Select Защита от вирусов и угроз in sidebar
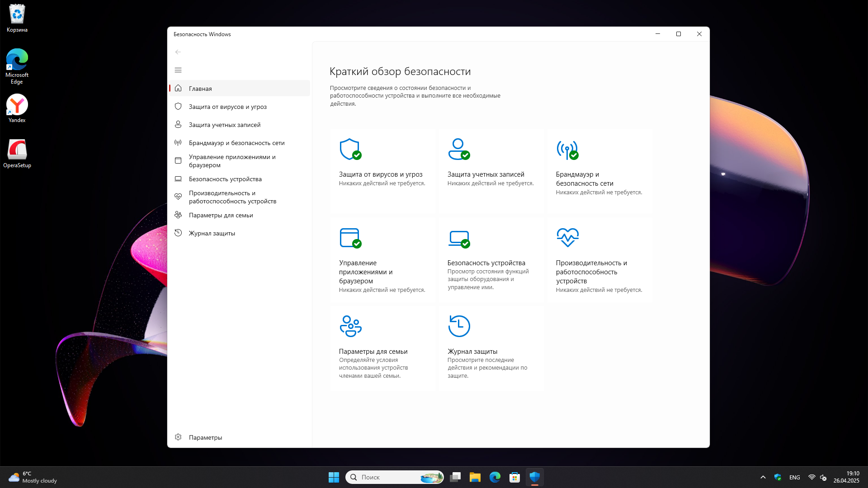868x488 pixels. 227,107
